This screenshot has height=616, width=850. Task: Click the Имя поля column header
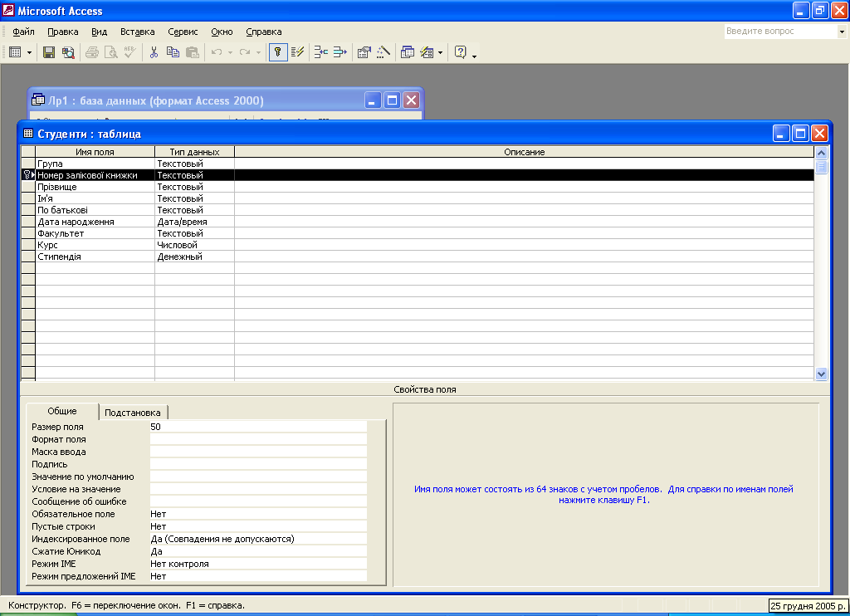click(x=95, y=152)
